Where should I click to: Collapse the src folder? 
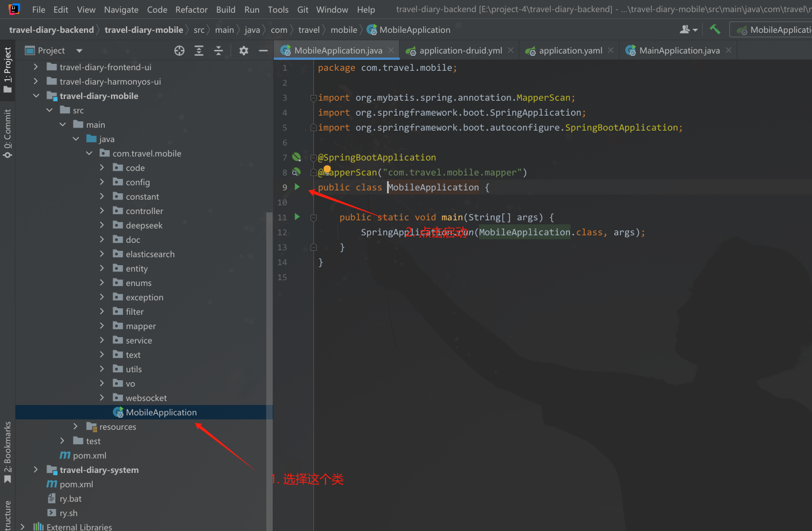49,110
